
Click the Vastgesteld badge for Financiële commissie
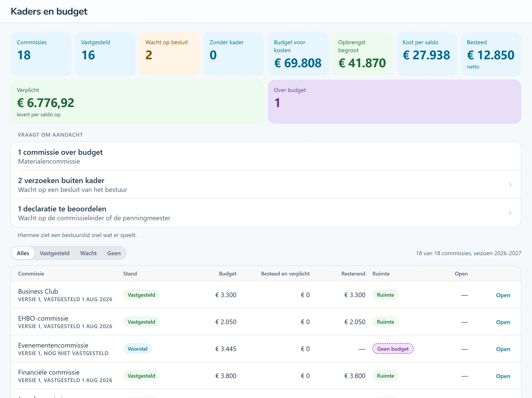(141, 376)
